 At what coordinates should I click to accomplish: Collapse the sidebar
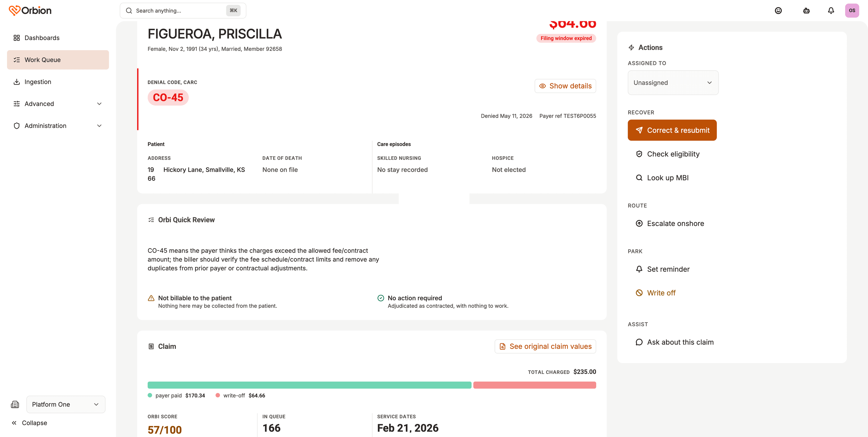point(30,423)
